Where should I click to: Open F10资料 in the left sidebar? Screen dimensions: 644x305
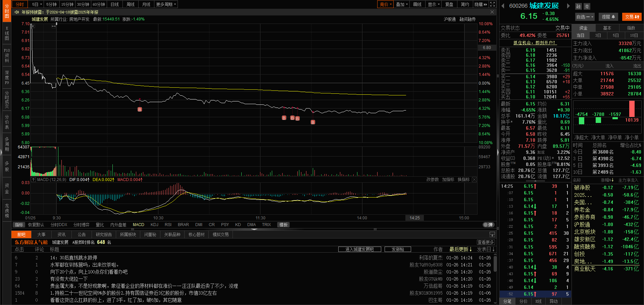[7, 55]
